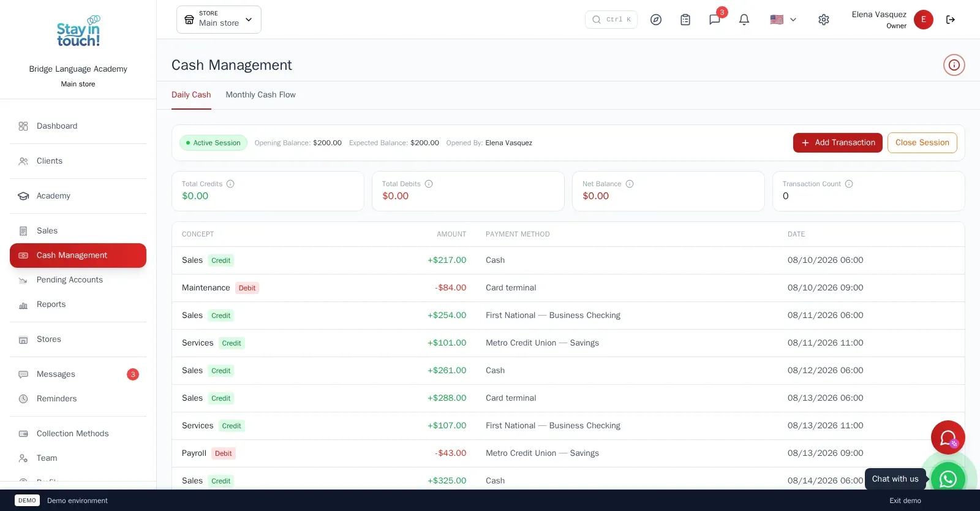
Task: Open Reminders in the sidebar
Action: tap(78, 399)
